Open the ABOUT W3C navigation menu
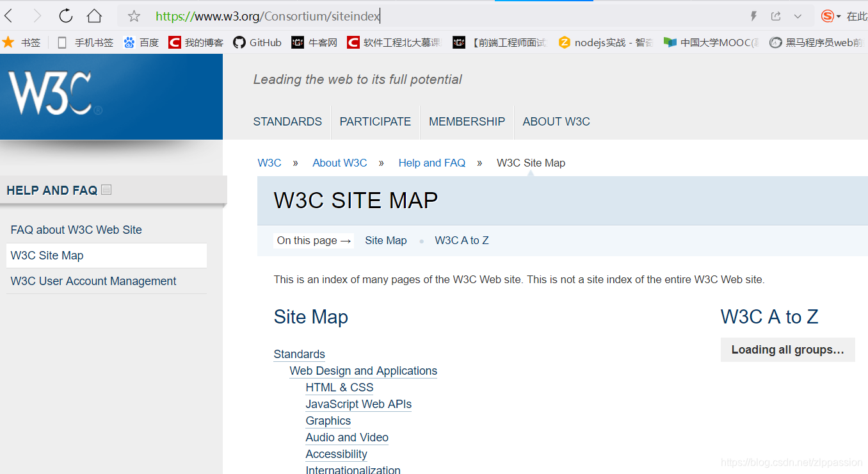 [556, 122]
